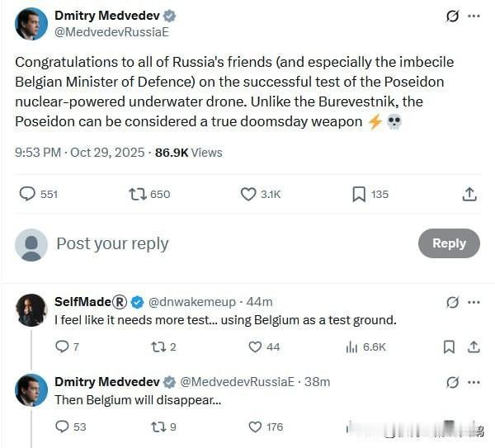Repost SelfMade's reply about Belgium
Screen dimensions: 495x448
pyautogui.click(x=158, y=347)
